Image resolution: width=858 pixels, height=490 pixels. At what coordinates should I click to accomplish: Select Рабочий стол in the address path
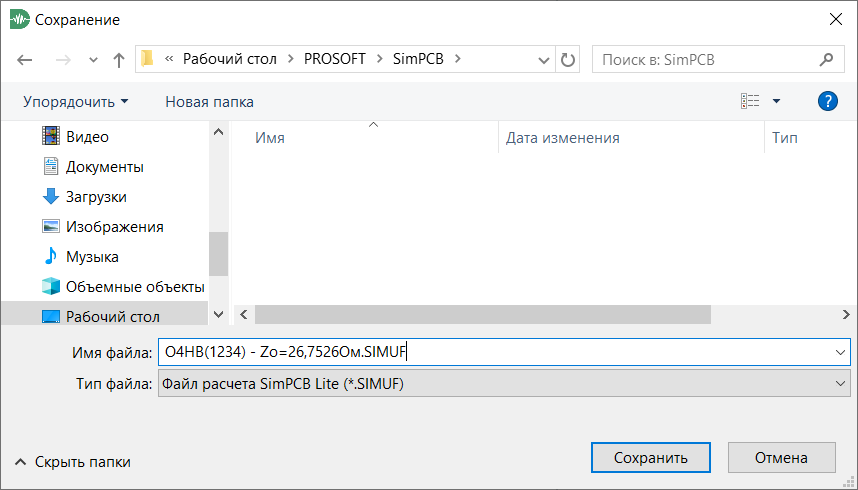point(230,59)
